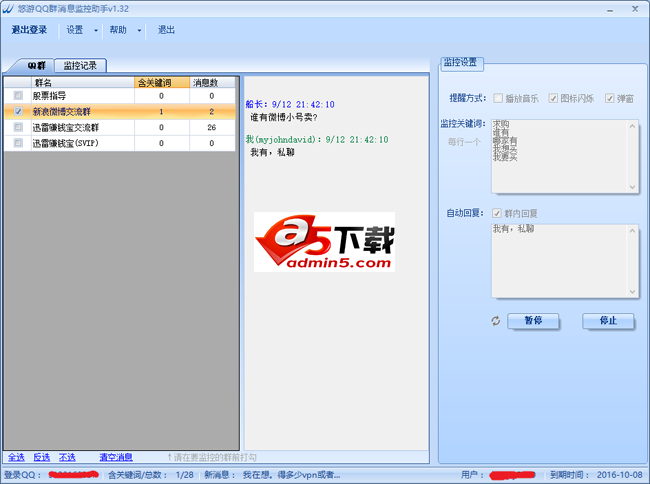650x484 pixels.
Task: Click the refresh icon beside 暂停 button
Action: [496, 321]
